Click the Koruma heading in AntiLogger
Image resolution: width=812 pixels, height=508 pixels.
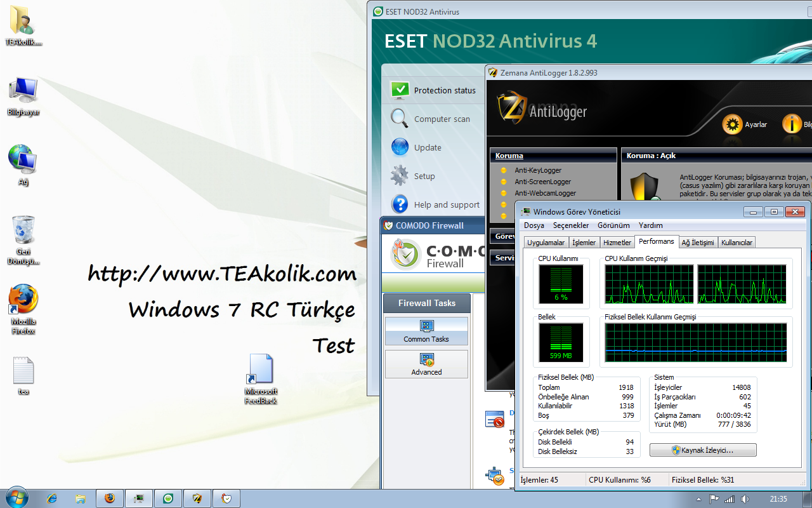509,156
